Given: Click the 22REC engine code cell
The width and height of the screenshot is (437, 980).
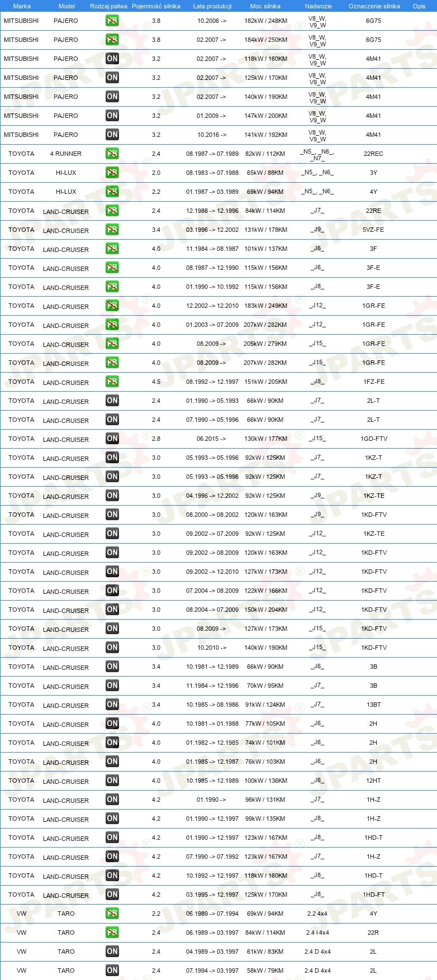Looking at the screenshot, I should tap(373, 154).
